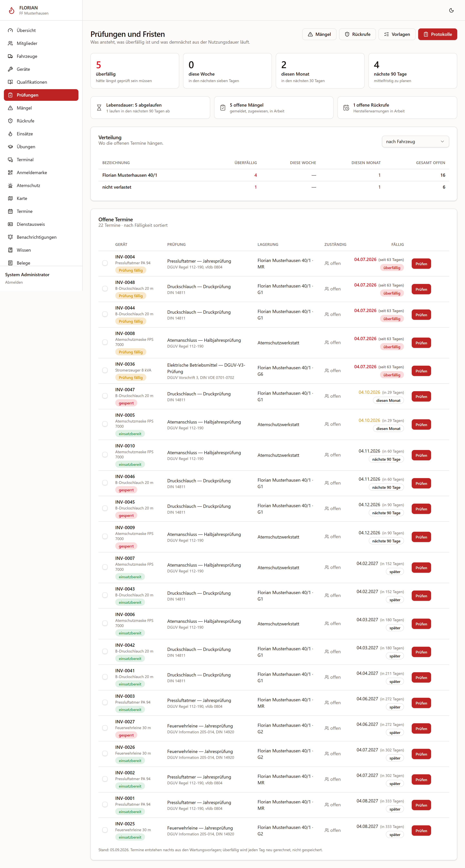Click the Atemschutz icon in sidebar
The width and height of the screenshot is (465, 868).
tap(10, 186)
